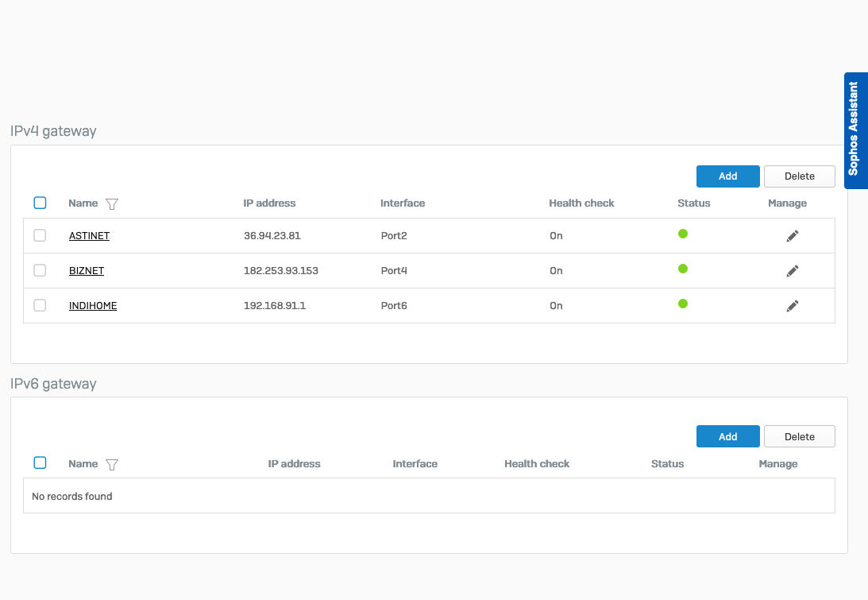Edit the ASTINET gateway with pencil icon

[x=793, y=236]
